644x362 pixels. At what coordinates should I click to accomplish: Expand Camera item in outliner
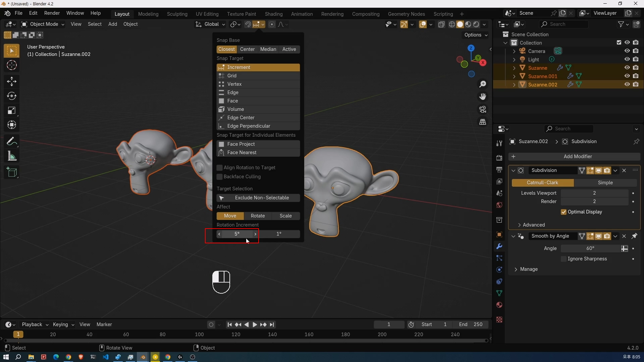pos(514,51)
